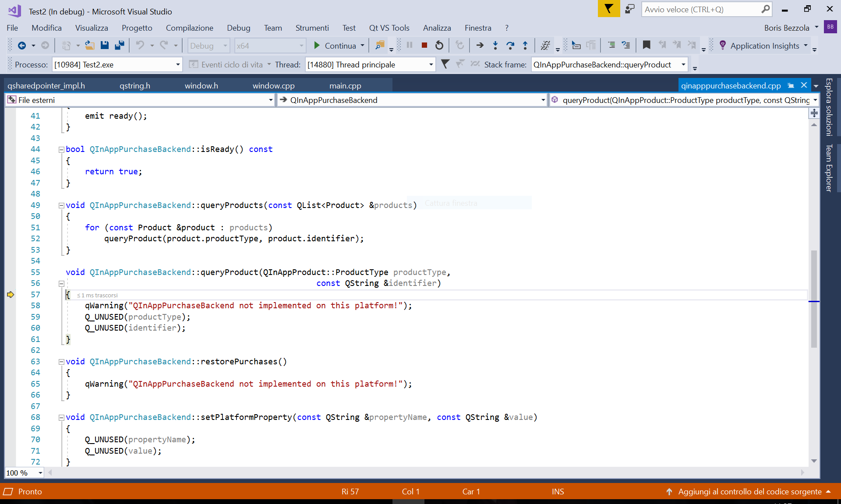This screenshot has width=841, height=504.
Task: Switch to the window.cpp tab
Action: click(273, 86)
